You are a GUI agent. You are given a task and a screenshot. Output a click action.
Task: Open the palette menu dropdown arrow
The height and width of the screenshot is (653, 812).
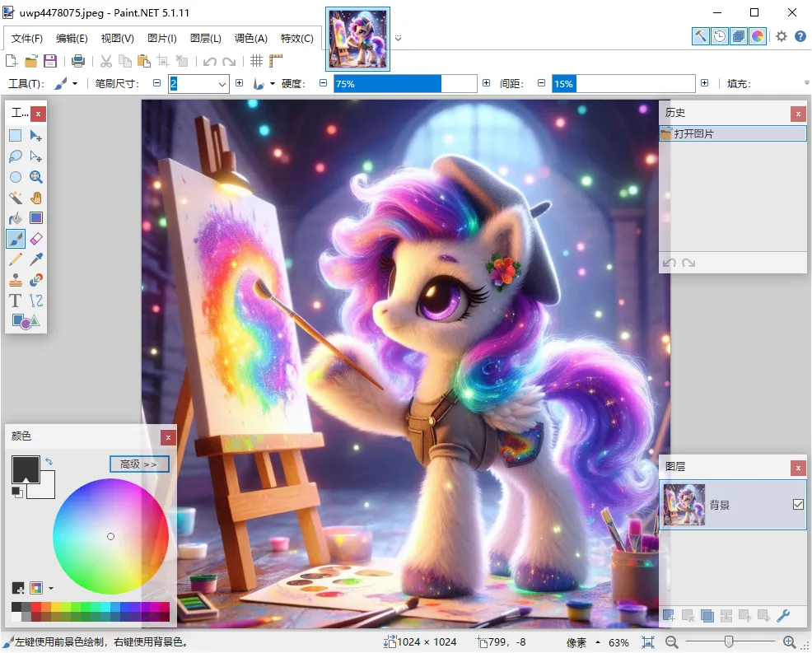click(51, 588)
